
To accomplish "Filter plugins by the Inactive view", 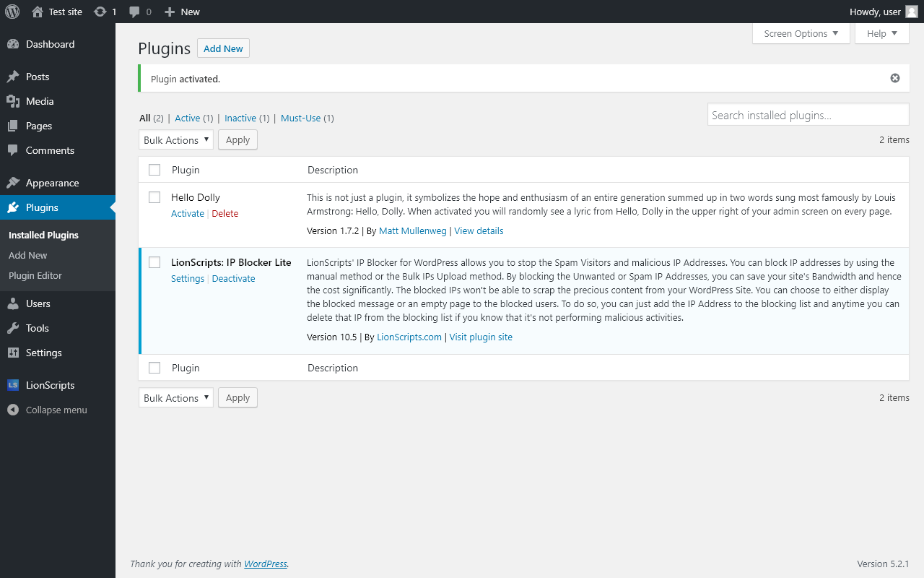I will click(240, 118).
